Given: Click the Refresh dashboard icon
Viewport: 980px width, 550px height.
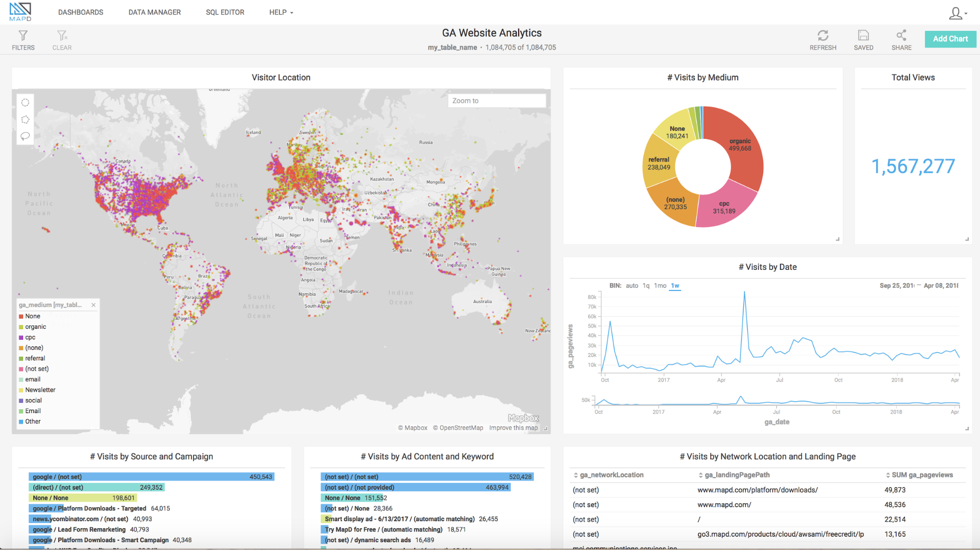Looking at the screenshot, I should click(823, 36).
